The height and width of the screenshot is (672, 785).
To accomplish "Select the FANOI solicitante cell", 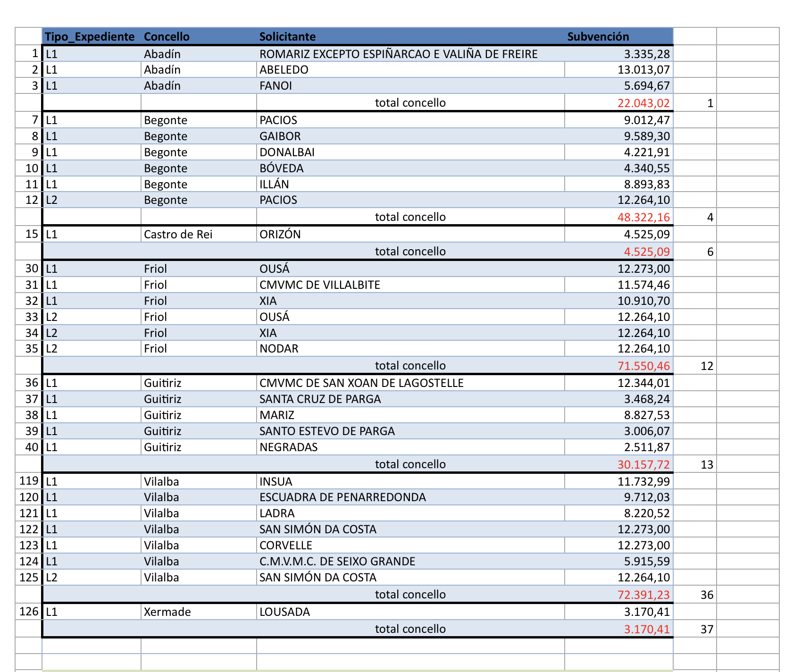I will (x=410, y=86).
